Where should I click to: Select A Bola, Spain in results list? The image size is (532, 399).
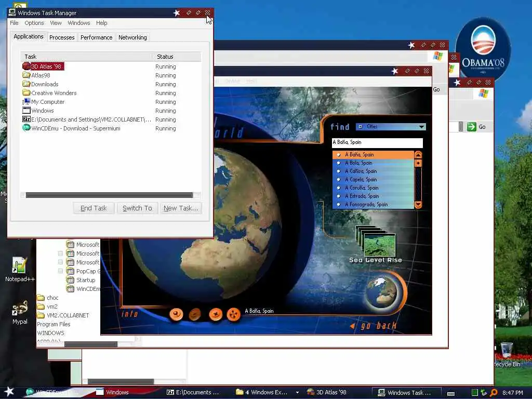pyautogui.click(x=373, y=163)
